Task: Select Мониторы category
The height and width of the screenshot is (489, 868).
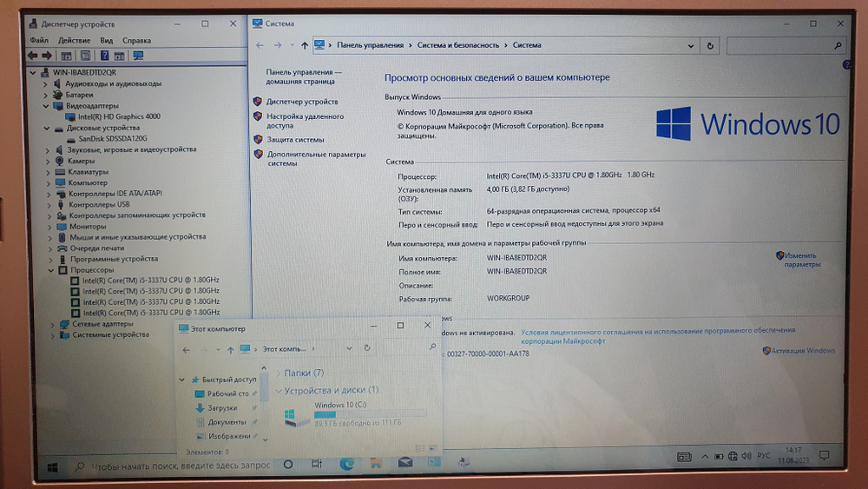Action: [88, 226]
